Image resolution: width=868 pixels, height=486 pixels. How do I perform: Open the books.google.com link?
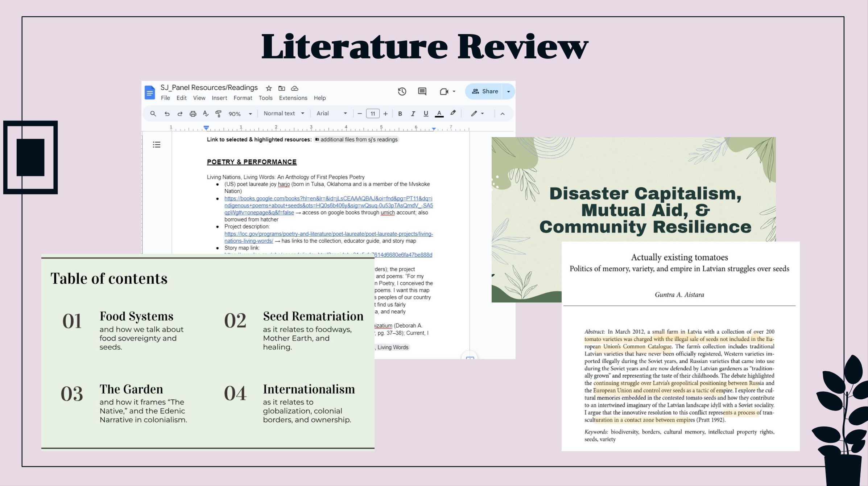click(x=328, y=205)
